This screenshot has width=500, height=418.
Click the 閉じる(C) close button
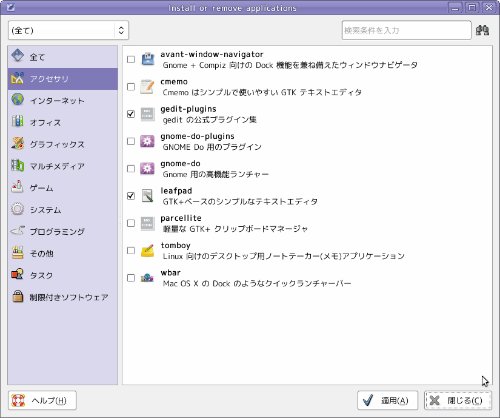458,400
